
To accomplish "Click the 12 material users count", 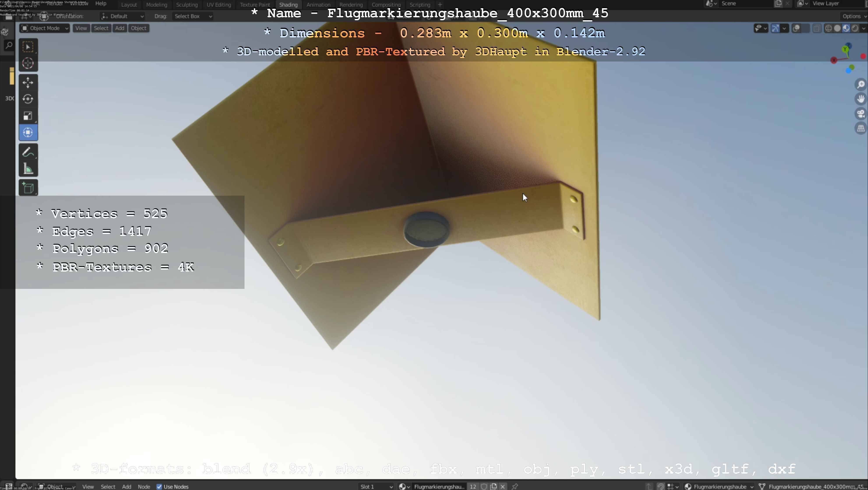I will point(473,486).
